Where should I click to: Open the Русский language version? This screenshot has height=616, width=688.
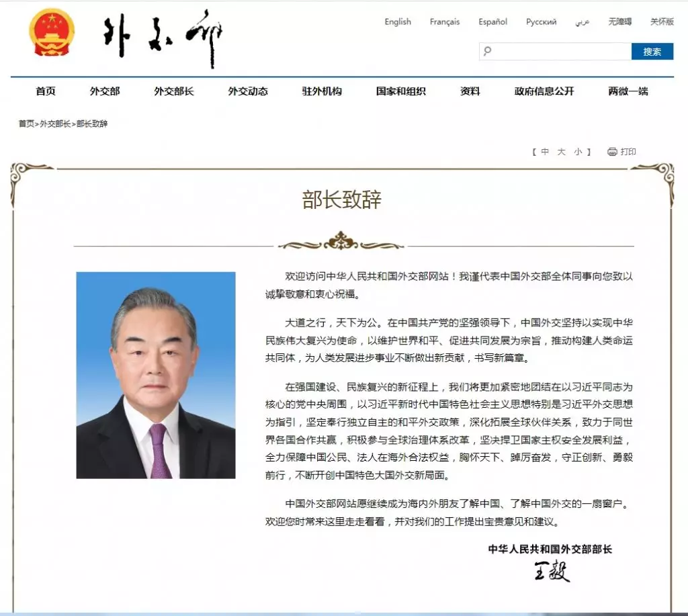tap(541, 21)
